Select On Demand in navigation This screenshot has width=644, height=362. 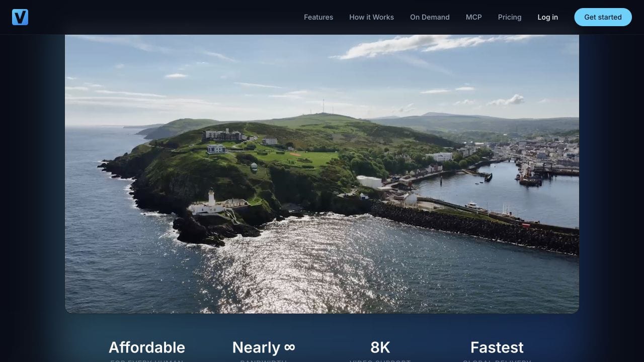pyautogui.click(x=430, y=17)
